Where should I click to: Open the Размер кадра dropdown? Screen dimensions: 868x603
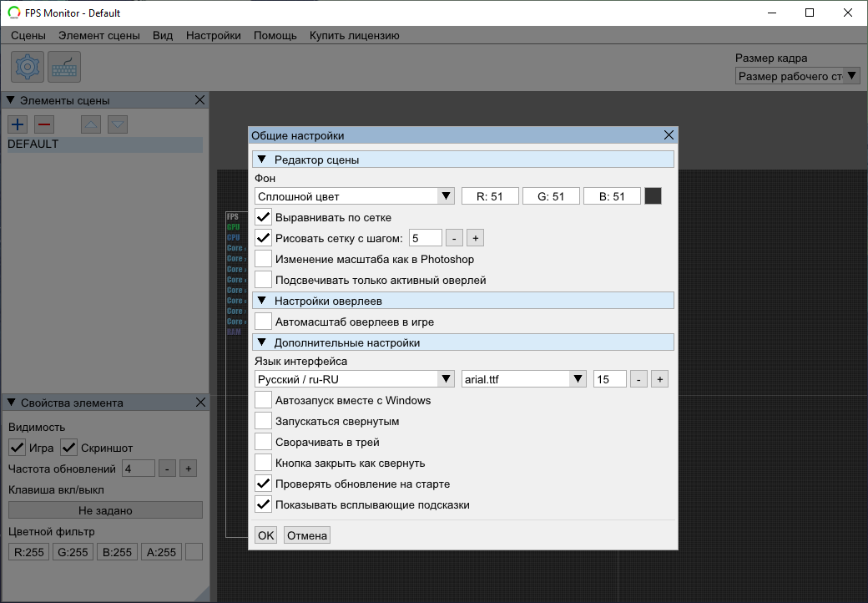[x=798, y=76]
